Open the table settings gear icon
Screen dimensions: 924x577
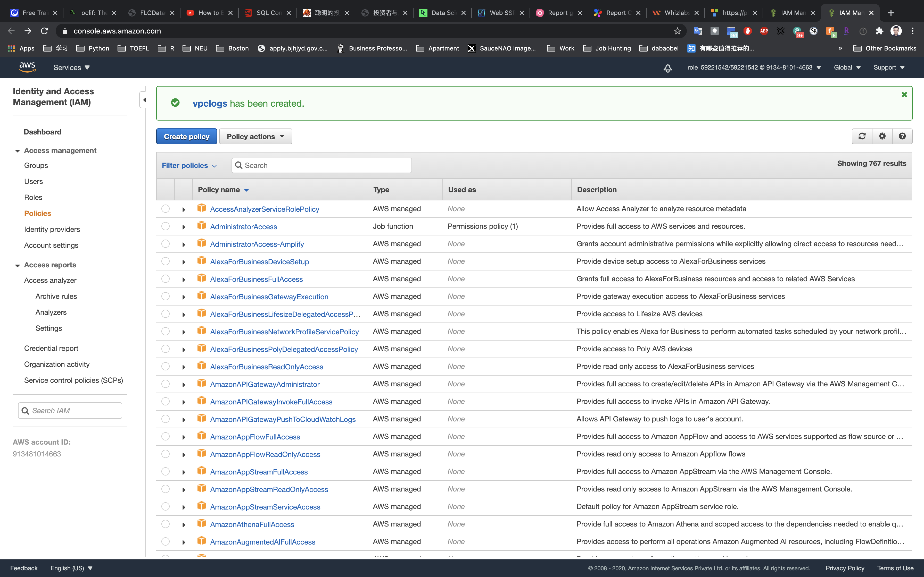point(882,136)
